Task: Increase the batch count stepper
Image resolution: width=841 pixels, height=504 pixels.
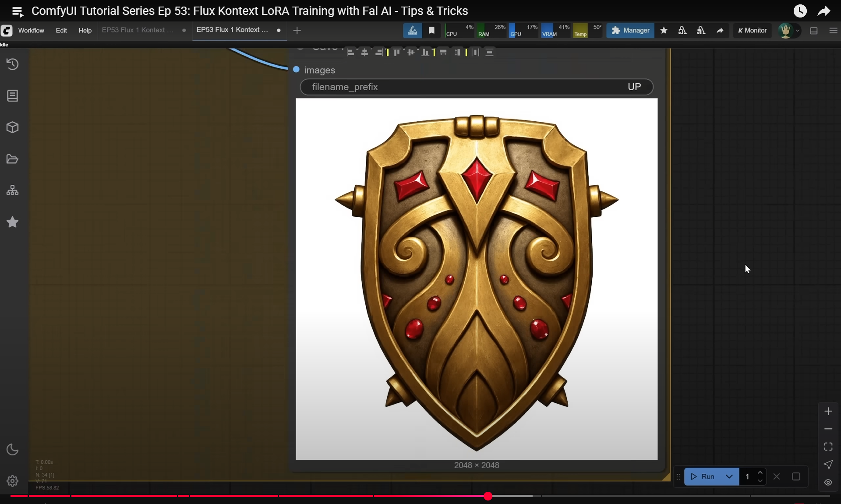Action: [x=760, y=472]
